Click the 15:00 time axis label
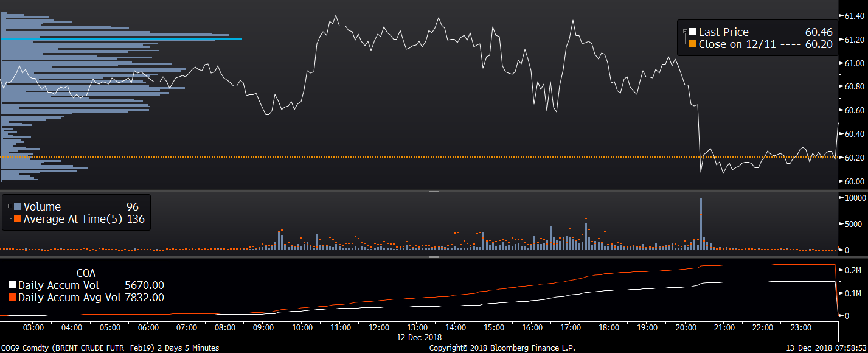Viewport: 868px width, 353px height. [x=494, y=327]
